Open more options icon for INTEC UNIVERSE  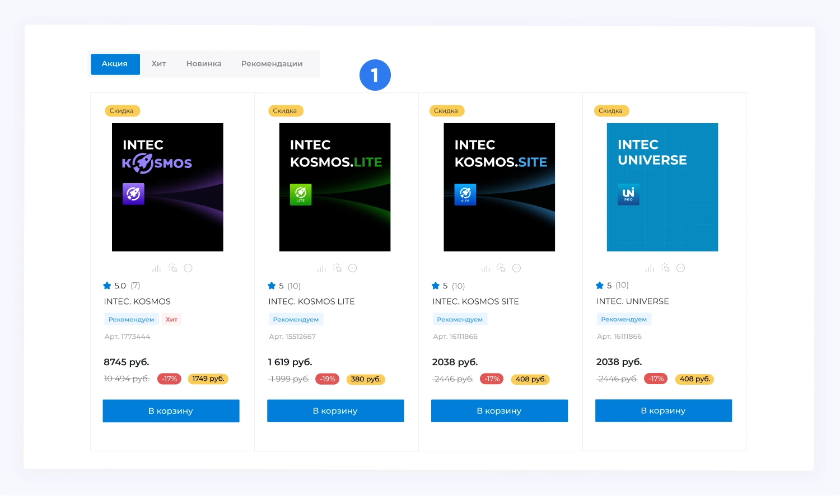(680, 268)
